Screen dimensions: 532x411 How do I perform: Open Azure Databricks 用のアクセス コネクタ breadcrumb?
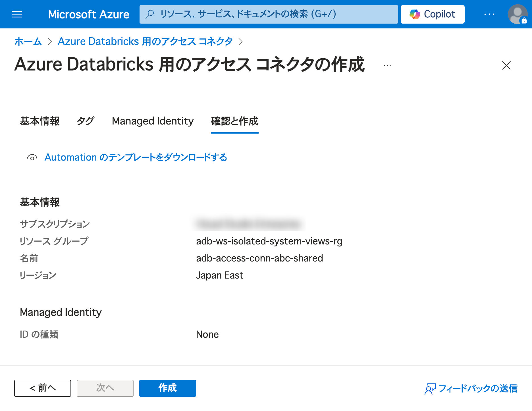tap(146, 41)
